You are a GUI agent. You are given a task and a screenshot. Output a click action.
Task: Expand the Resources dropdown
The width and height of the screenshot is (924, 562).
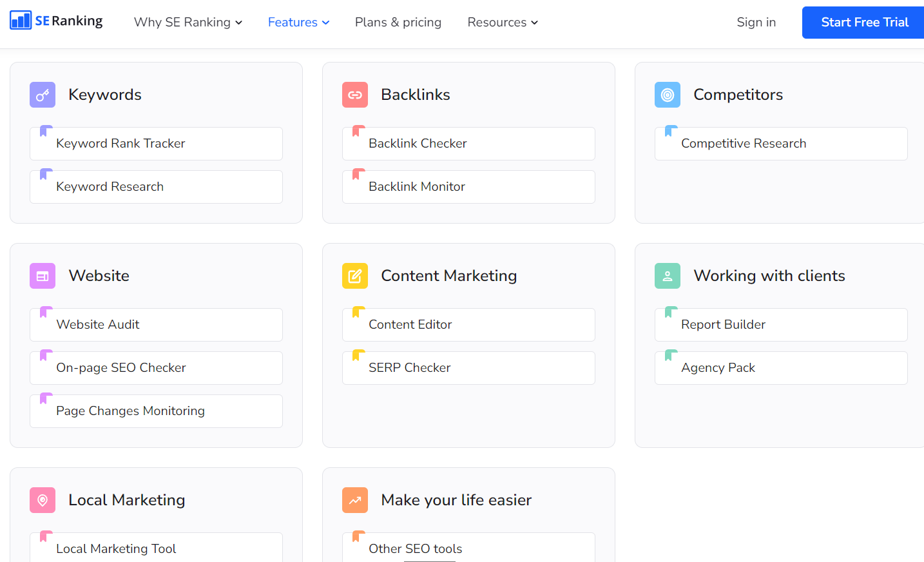click(502, 22)
